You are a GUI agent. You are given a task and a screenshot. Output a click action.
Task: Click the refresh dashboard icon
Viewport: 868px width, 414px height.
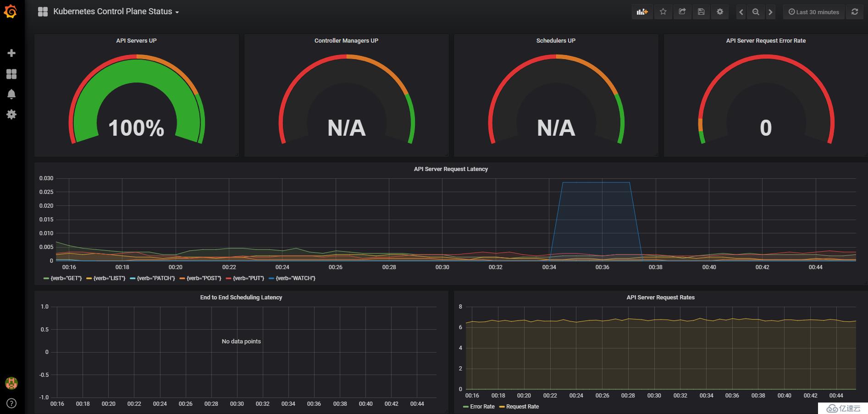(855, 12)
